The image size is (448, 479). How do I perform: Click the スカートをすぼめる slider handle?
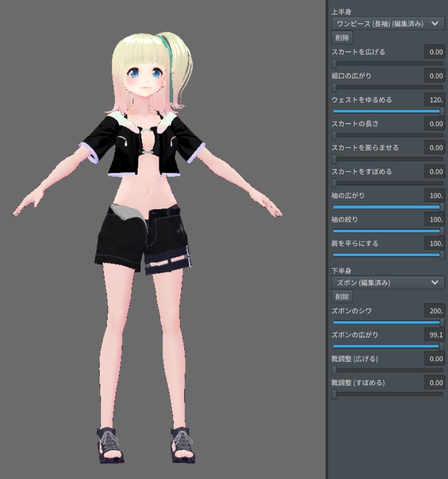333,183
